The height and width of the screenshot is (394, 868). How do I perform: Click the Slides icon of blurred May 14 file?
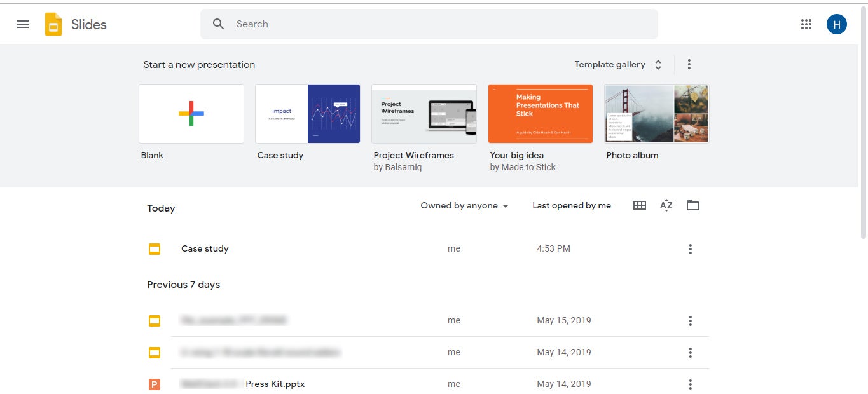[x=154, y=353]
